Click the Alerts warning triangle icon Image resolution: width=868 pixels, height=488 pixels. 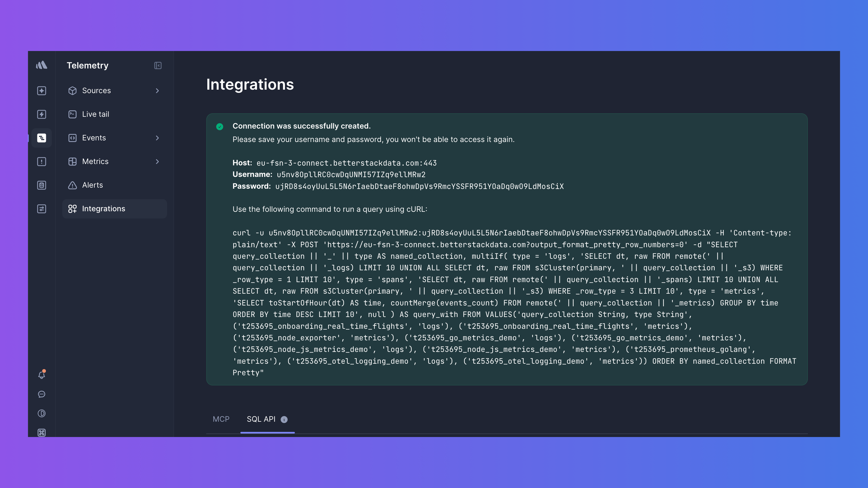click(x=73, y=185)
